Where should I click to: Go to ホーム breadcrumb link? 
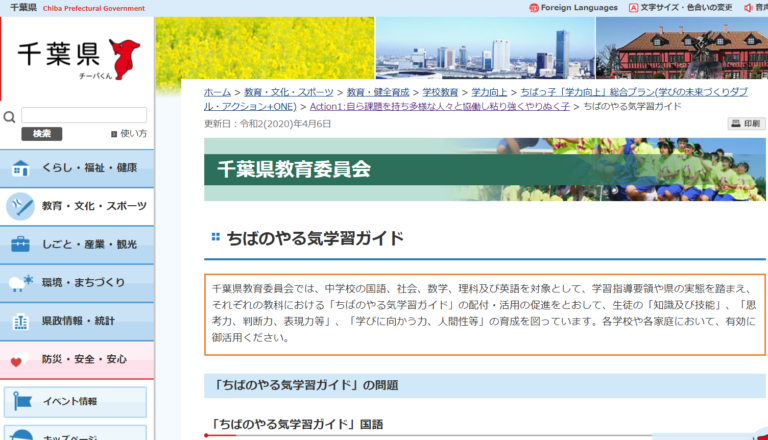(x=217, y=92)
